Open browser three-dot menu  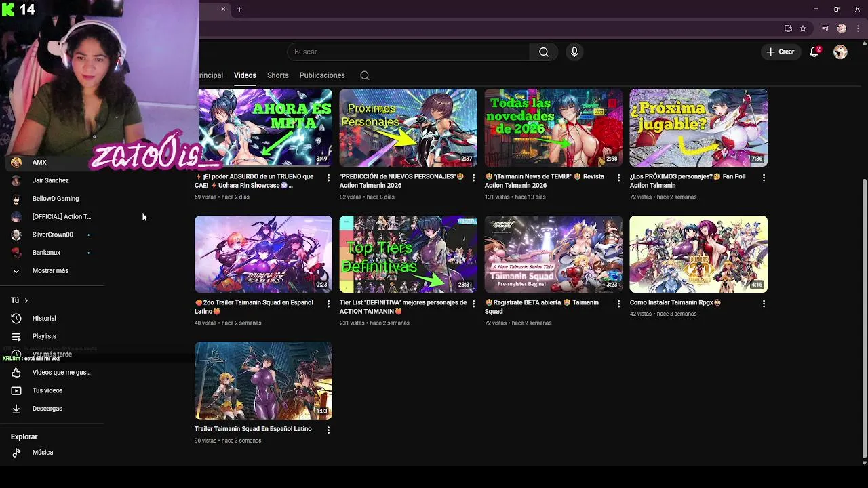click(858, 28)
